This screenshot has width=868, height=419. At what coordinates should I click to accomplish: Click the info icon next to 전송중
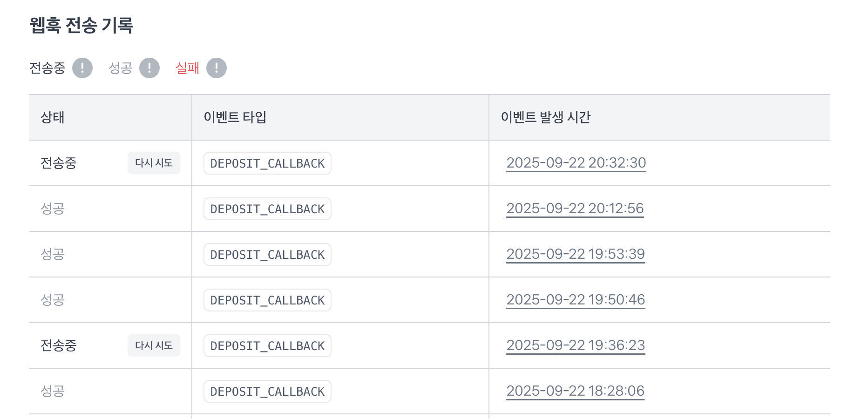[x=82, y=68]
